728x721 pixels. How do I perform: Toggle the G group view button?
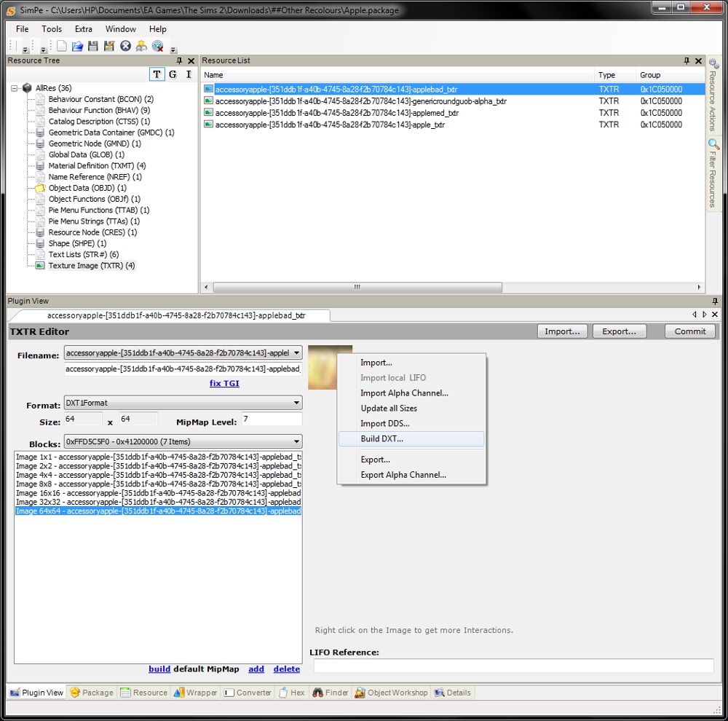point(173,74)
